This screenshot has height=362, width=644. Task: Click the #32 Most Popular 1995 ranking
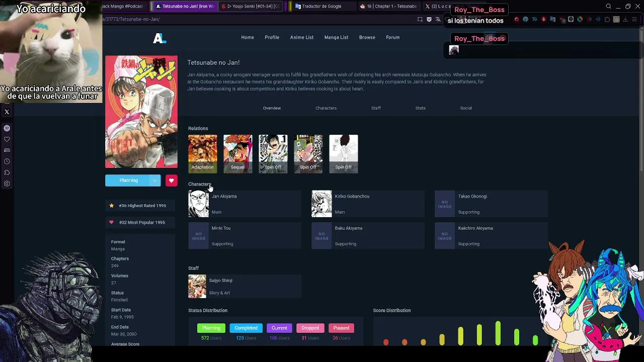click(140, 222)
